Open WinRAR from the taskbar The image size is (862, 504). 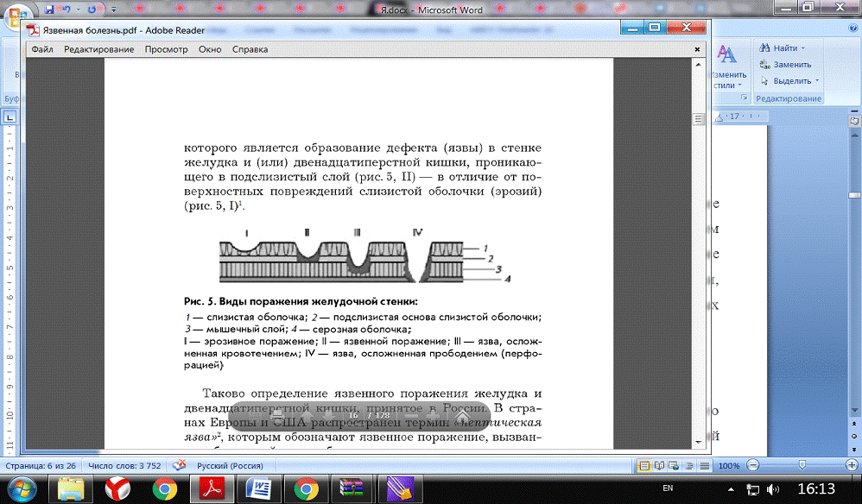tap(354, 489)
